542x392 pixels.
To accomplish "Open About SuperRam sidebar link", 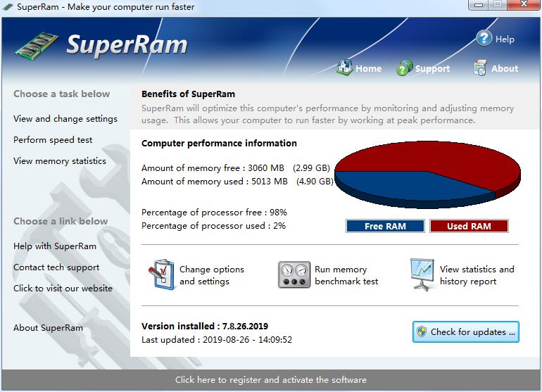I will click(48, 328).
